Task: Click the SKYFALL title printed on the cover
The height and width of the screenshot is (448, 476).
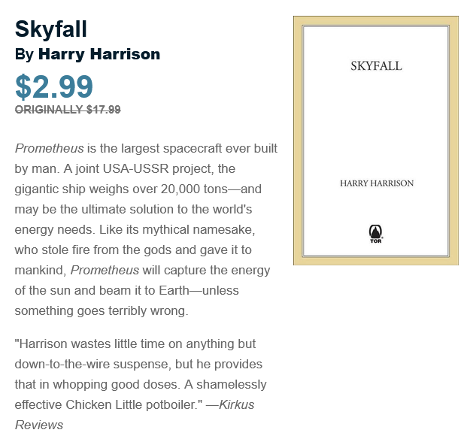Action: point(377,66)
